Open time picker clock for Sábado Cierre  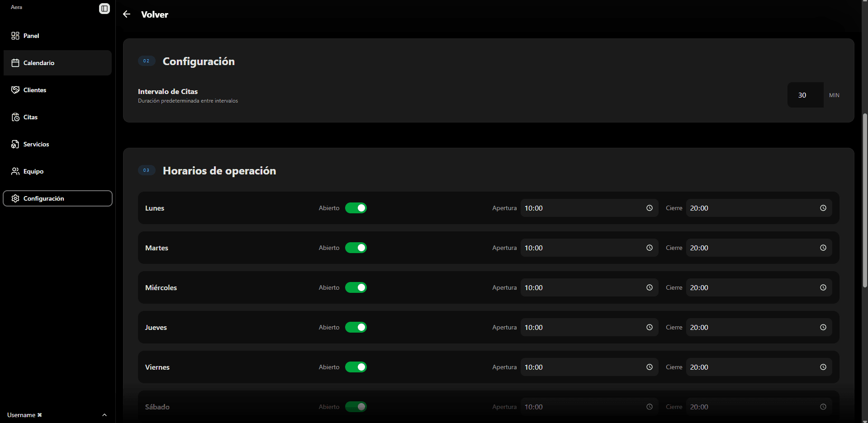(x=823, y=407)
